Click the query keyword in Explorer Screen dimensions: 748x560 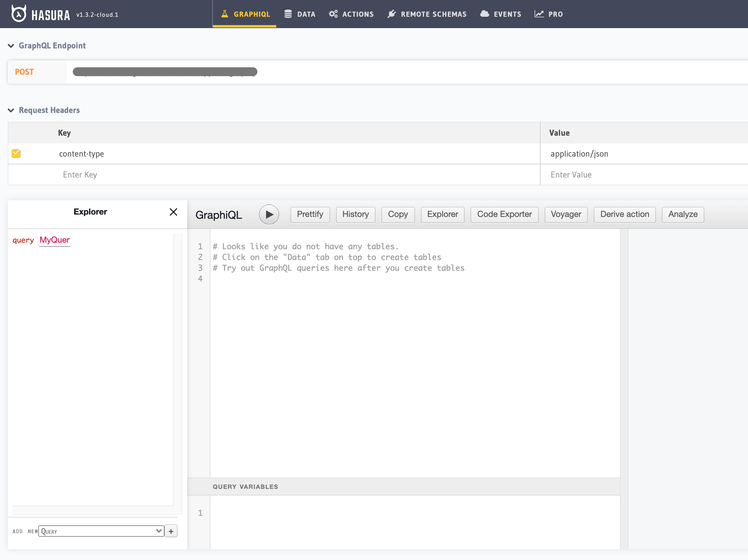point(23,240)
